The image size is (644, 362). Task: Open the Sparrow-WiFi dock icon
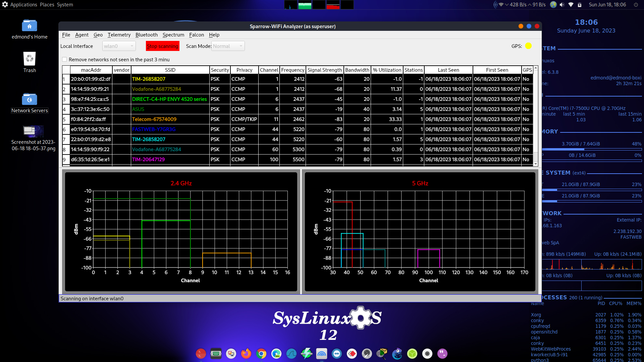coord(322,354)
